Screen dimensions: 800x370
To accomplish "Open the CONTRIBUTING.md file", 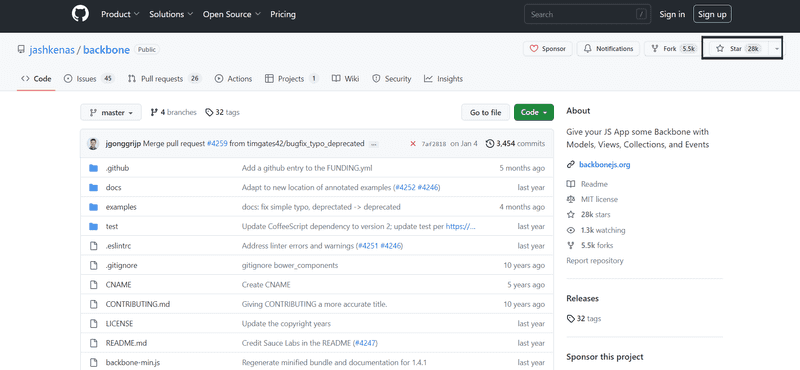I will coord(138,304).
